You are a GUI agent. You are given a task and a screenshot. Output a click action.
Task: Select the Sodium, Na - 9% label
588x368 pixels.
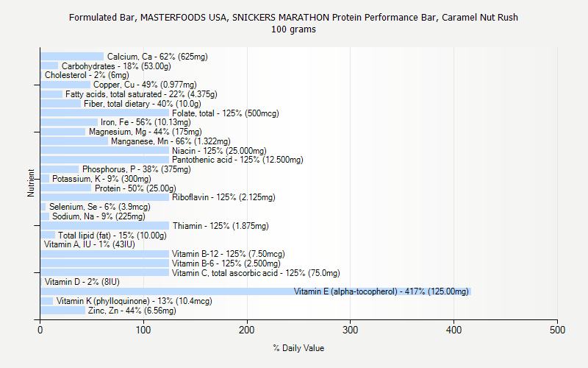98,216
